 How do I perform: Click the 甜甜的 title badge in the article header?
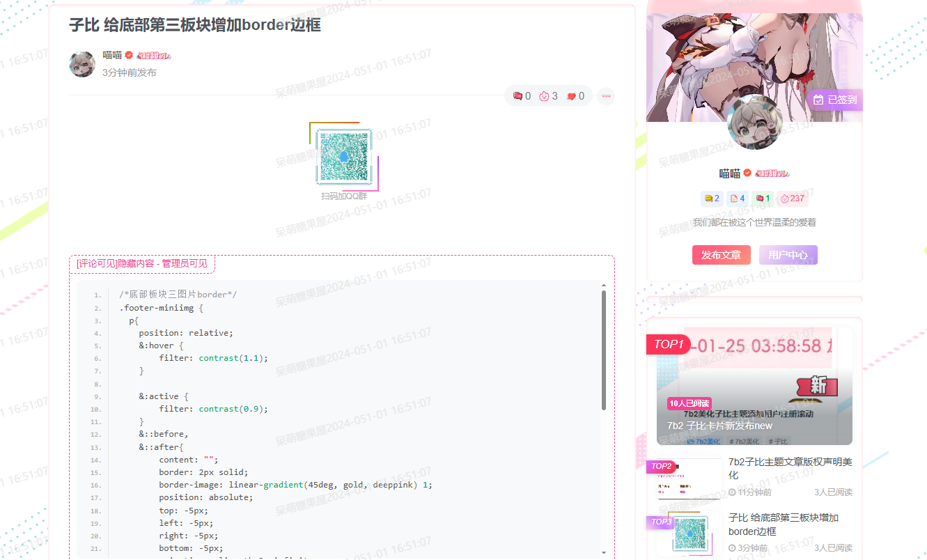(x=154, y=56)
